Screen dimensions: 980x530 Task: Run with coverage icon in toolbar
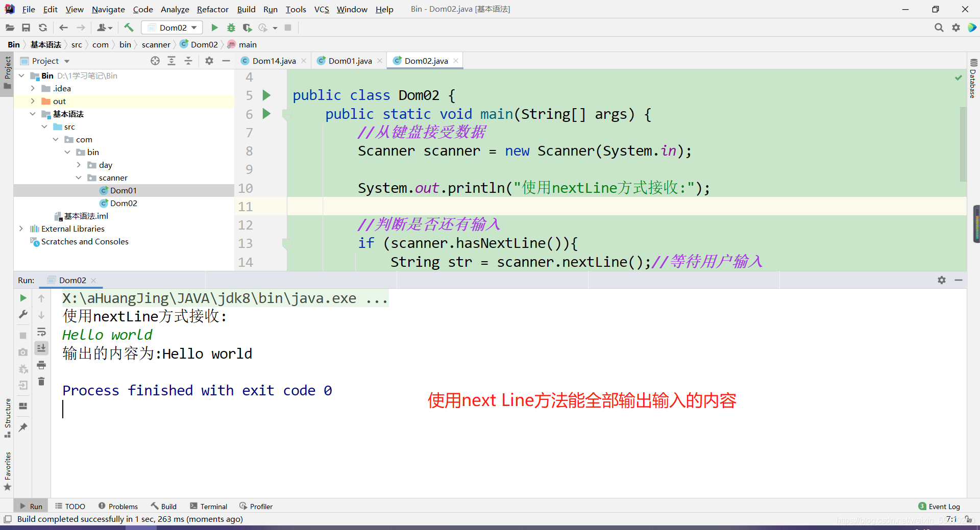pos(248,28)
